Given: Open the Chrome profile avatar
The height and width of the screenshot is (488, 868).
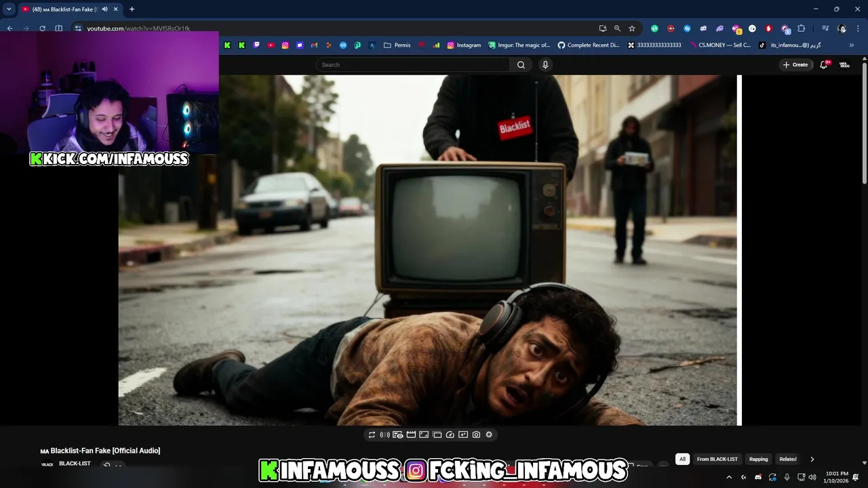Looking at the screenshot, I should pyautogui.click(x=842, y=28).
